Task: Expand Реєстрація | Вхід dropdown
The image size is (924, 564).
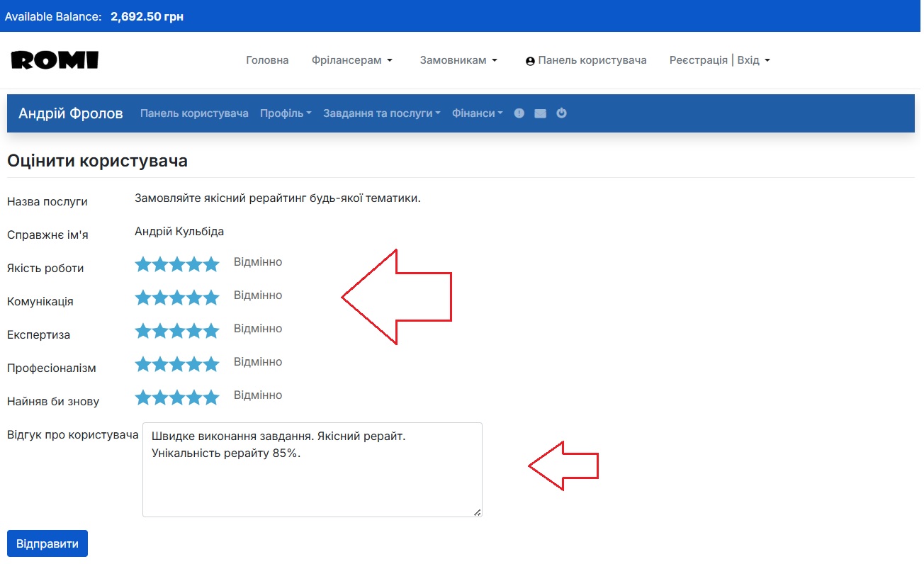Action: [719, 60]
